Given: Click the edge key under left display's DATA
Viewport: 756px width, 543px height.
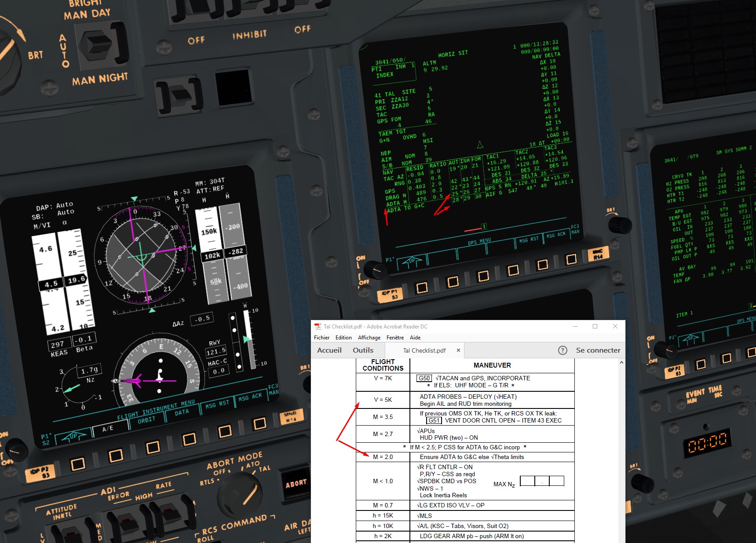Looking at the screenshot, I should [x=189, y=439].
